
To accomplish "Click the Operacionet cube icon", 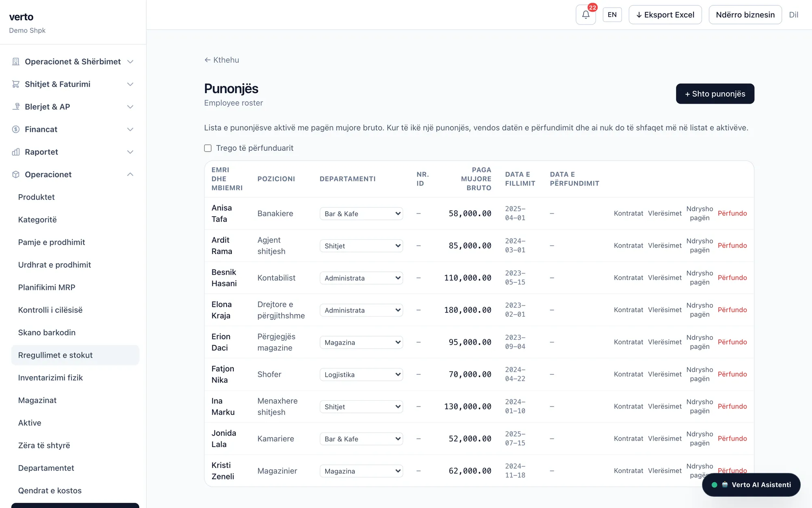I will click(16, 174).
